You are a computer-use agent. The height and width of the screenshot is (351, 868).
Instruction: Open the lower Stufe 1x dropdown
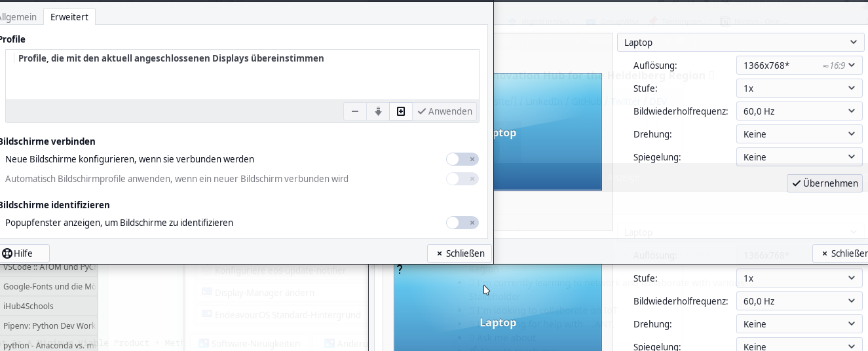(x=799, y=278)
